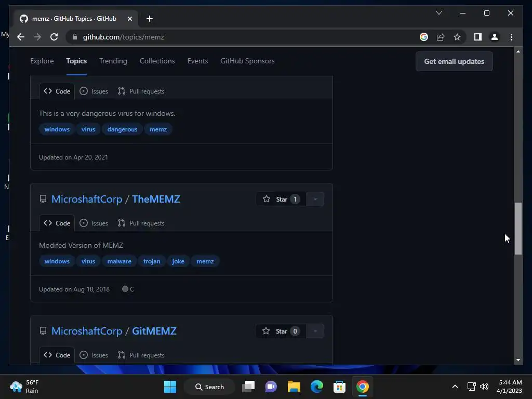The width and height of the screenshot is (532, 399).
Task: Open a new browser tab
Action: (150, 19)
